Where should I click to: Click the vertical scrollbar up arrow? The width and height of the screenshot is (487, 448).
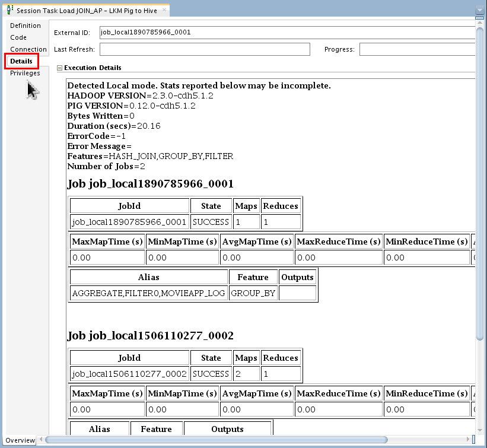point(480,23)
